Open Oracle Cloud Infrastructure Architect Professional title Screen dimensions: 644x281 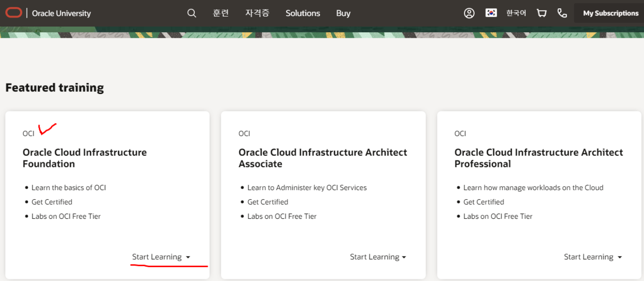pos(539,158)
